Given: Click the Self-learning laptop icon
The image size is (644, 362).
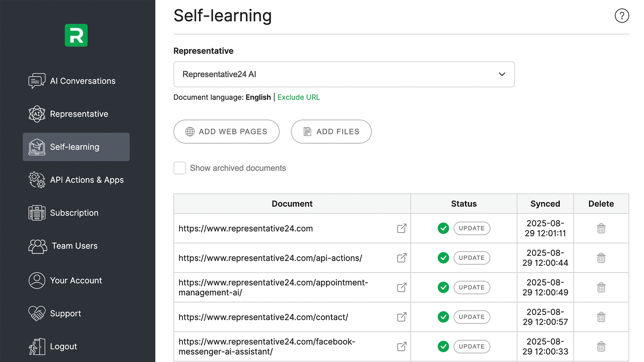Looking at the screenshot, I should [x=37, y=147].
